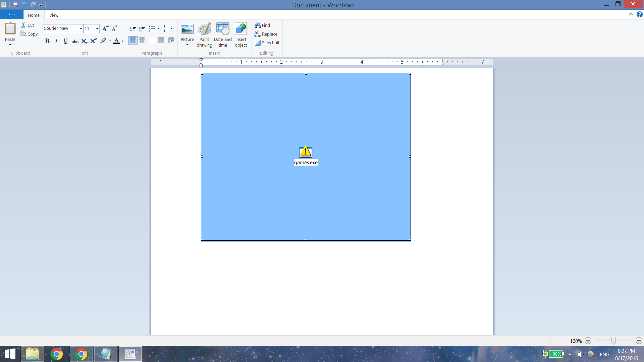
Task: Toggle Italic formatting
Action: [x=56, y=41]
